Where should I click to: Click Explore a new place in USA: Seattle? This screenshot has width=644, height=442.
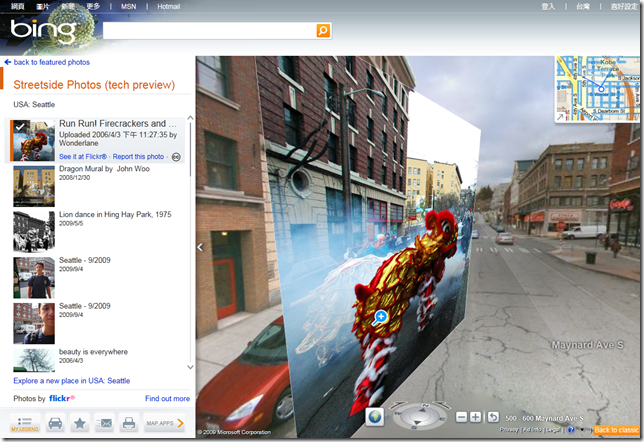click(x=71, y=381)
